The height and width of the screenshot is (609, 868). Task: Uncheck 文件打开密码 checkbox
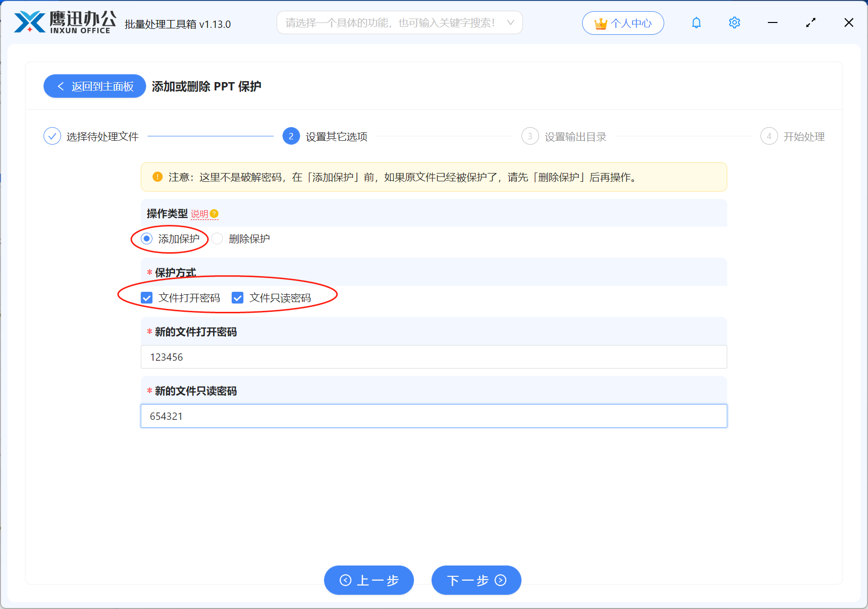click(x=147, y=298)
